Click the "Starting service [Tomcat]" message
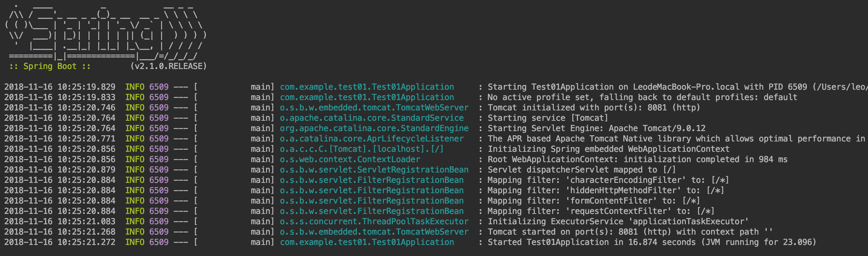Image resolution: width=868 pixels, height=256 pixels. pyautogui.click(x=547, y=118)
